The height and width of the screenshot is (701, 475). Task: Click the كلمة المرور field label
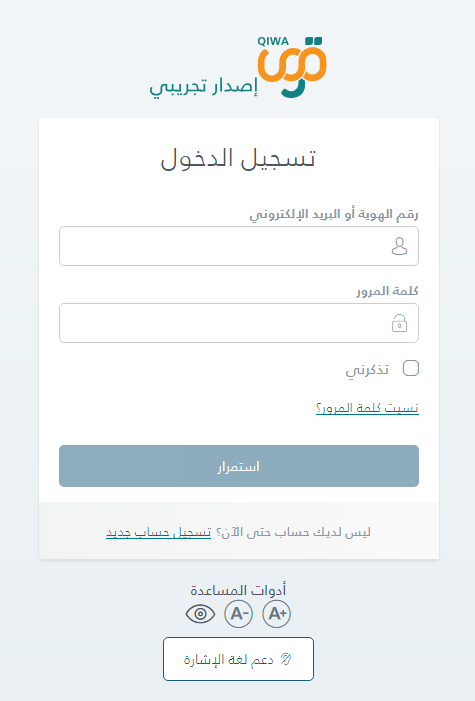point(387,291)
